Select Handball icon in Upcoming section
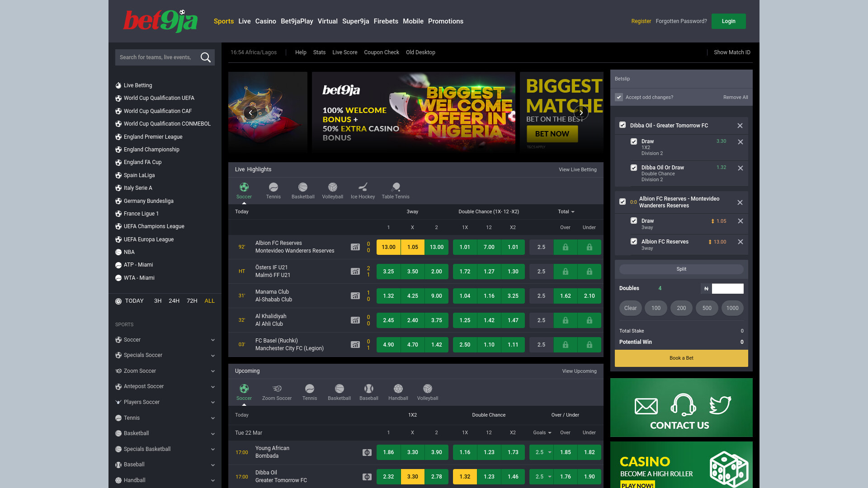Screen dimensions: 868x488 coord(398,389)
